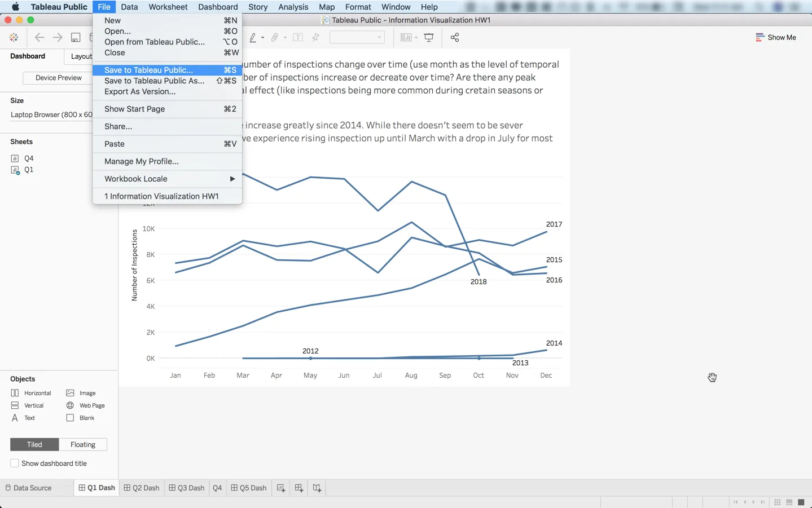This screenshot has height=508, width=812.
Task: Open recent workbook Information Visualization HW1
Action: pyautogui.click(x=167, y=196)
